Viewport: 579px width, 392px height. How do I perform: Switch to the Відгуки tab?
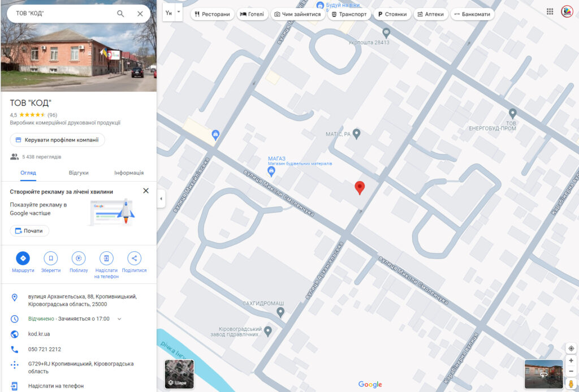(x=79, y=173)
